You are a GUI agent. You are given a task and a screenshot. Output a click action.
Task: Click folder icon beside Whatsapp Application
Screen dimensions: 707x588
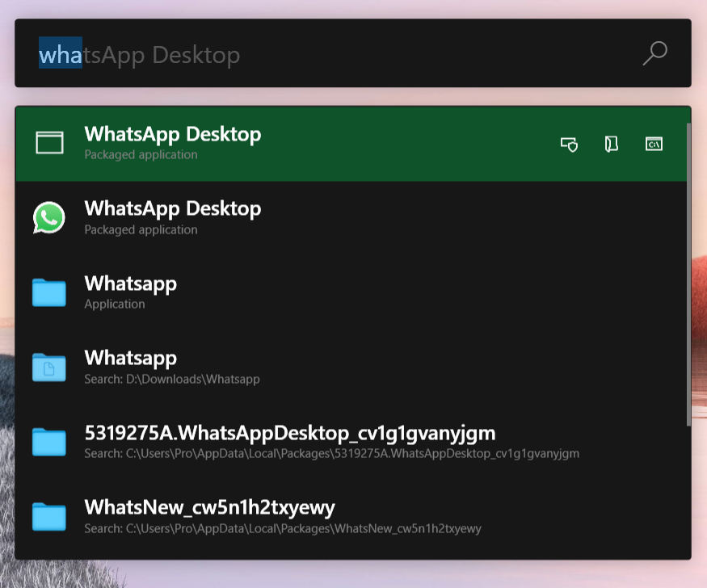coord(49,292)
